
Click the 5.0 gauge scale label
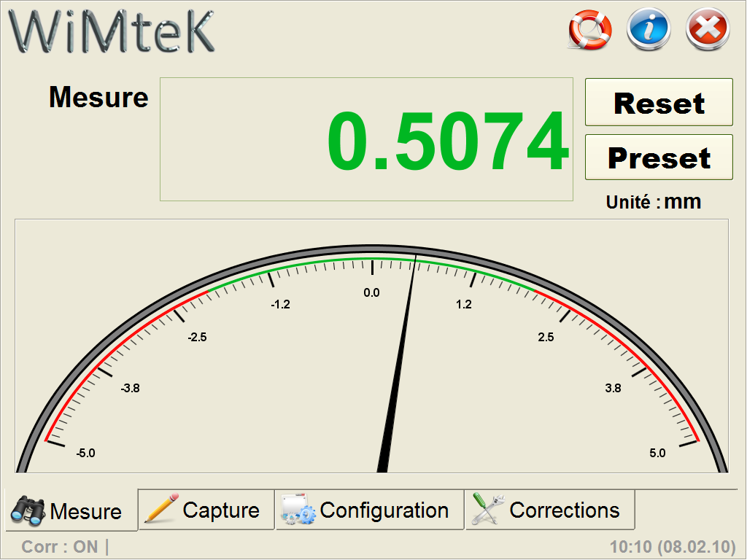[657, 454]
